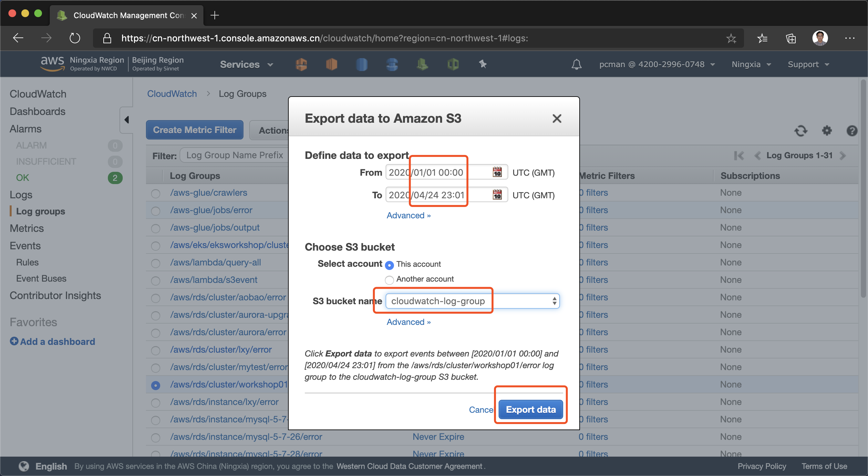Click the notifications bell icon

(x=576, y=64)
